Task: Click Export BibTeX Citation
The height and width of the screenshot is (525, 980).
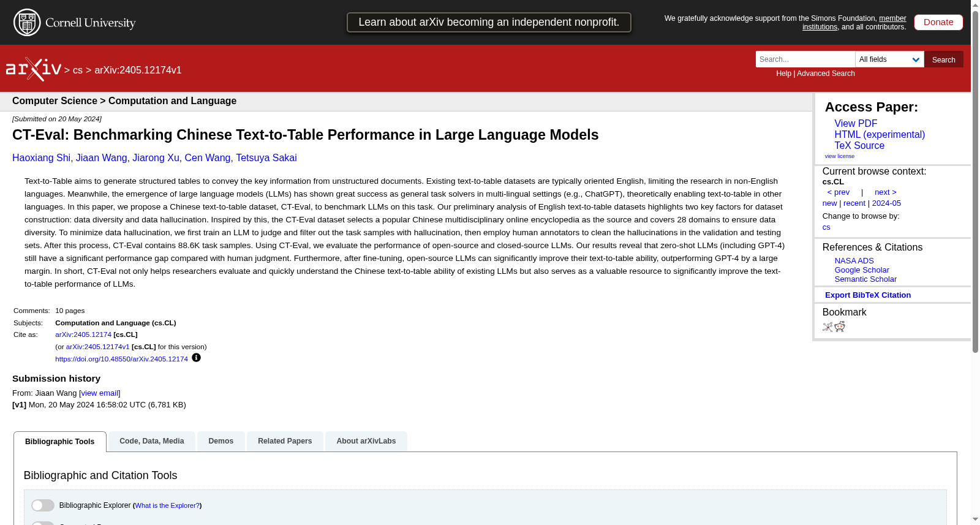Action: (868, 295)
